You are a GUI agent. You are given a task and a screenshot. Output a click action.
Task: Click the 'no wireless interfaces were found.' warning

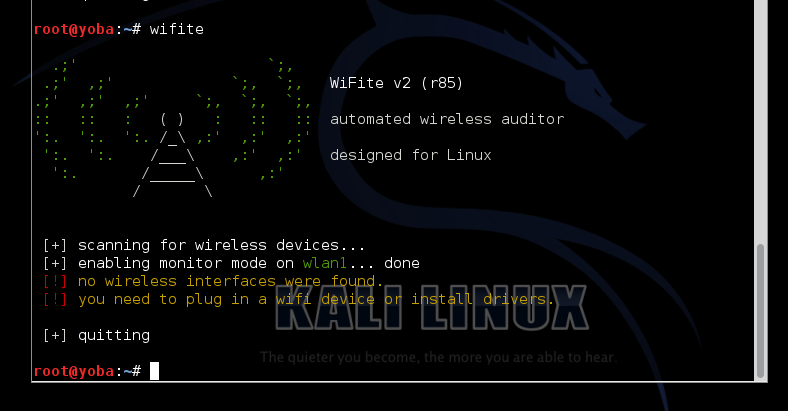[230, 281]
